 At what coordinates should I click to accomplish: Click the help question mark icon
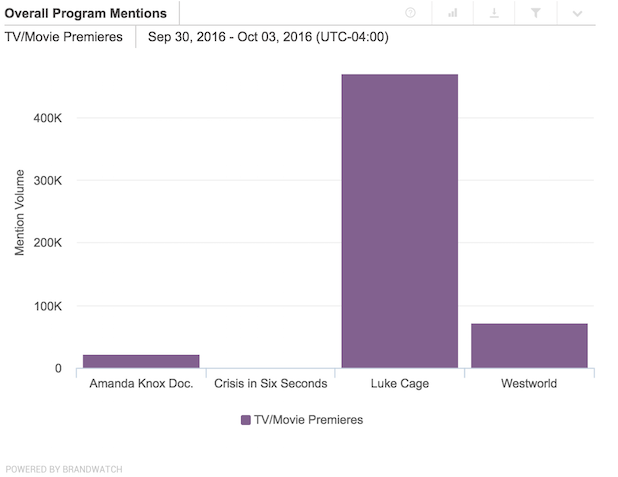click(x=410, y=13)
